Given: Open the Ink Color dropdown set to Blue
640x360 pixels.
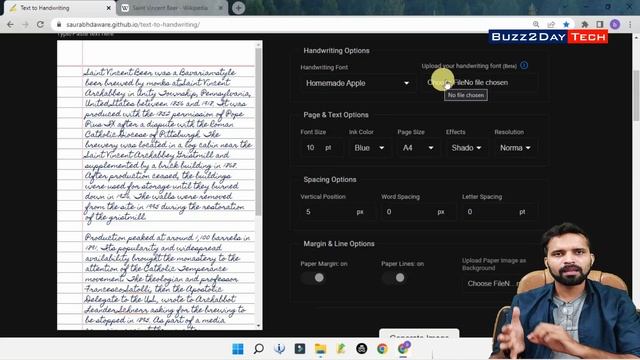Looking at the screenshot, I should pos(369,148).
